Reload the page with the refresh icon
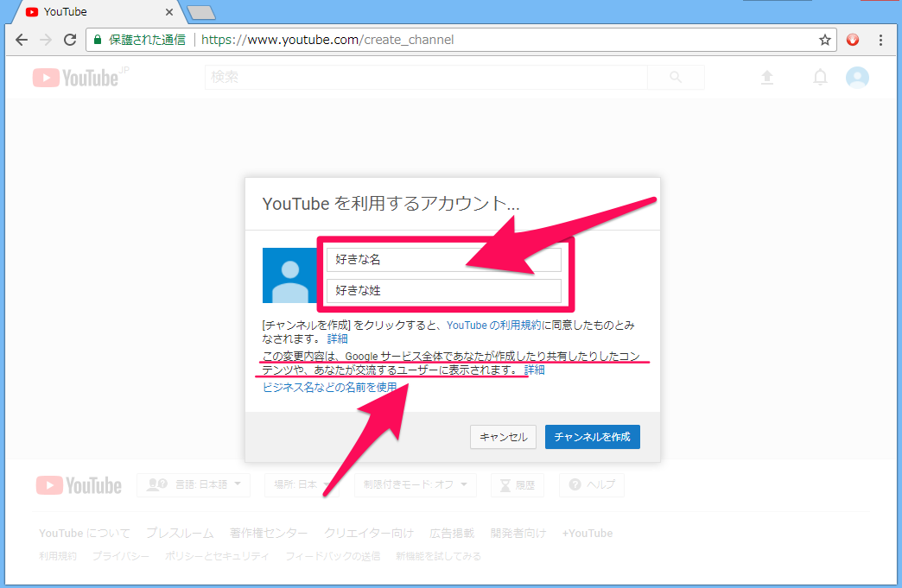The image size is (902, 588). pyautogui.click(x=70, y=40)
